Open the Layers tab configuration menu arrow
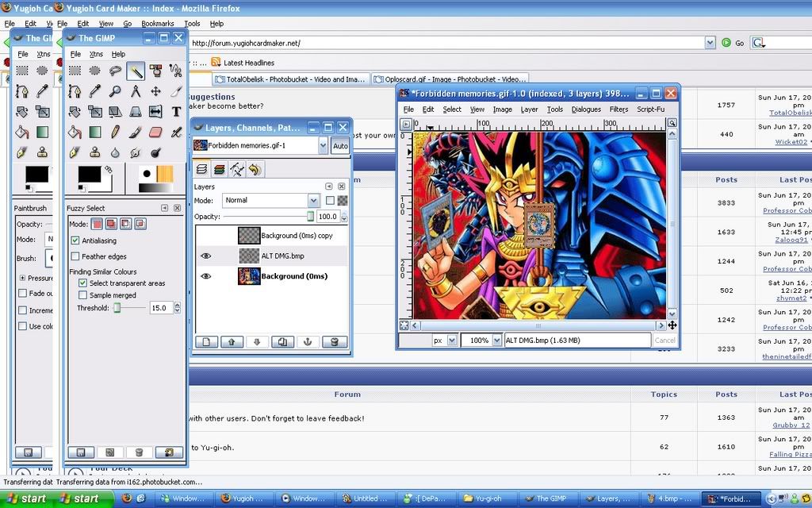Viewport: 812px width, 508px height. [329, 186]
